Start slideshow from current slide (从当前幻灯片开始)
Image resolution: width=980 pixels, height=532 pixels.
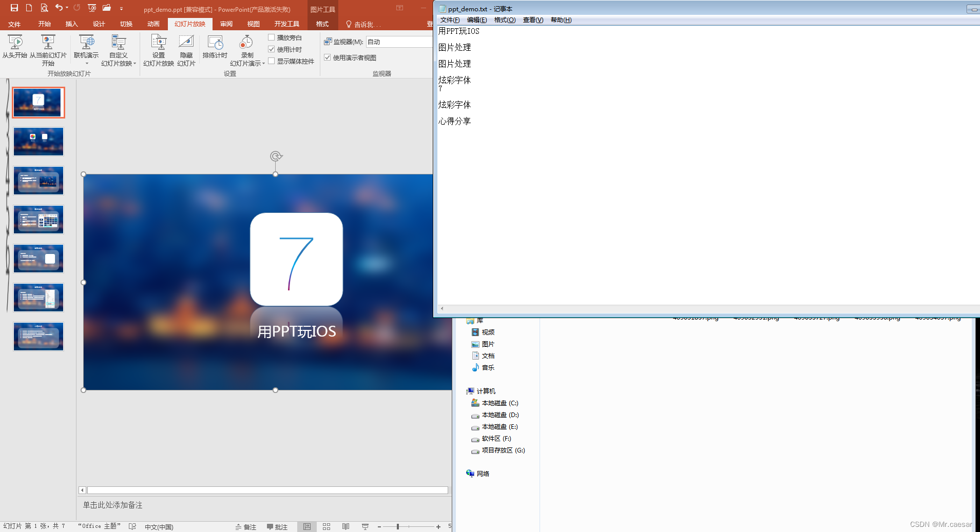pos(48,50)
